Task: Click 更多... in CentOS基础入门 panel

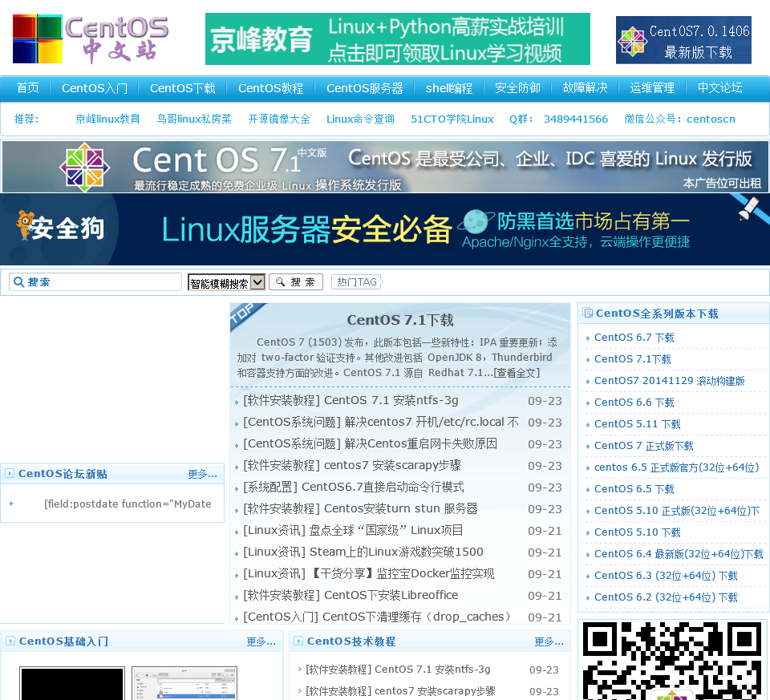Action: click(x=261, y=641)
